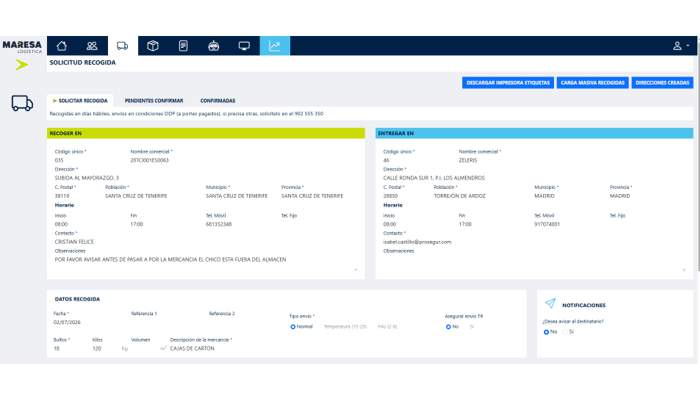Click Recoger En postal code 38110
This screenshot has width=700, height=400.
pos(77,196)
